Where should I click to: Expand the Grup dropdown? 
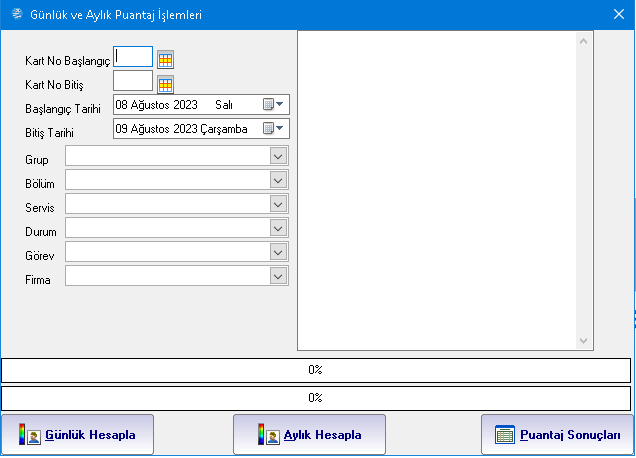pyautogui.click(x=278, y=155)
